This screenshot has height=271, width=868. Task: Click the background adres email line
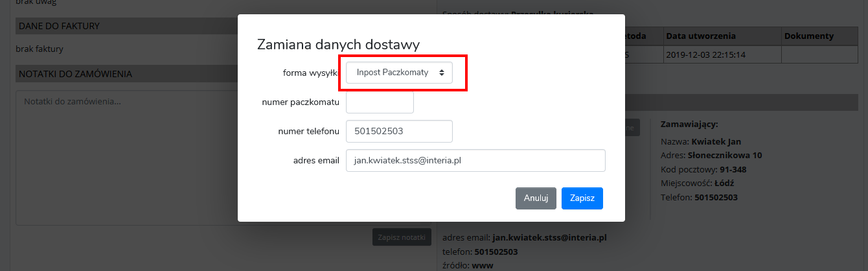click(x=524, y=237)
